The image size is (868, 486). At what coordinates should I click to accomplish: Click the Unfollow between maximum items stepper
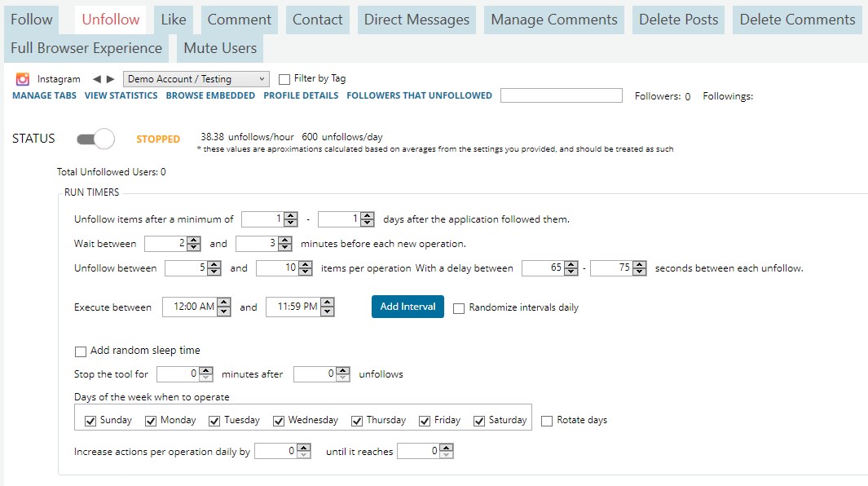click(284, 268)
